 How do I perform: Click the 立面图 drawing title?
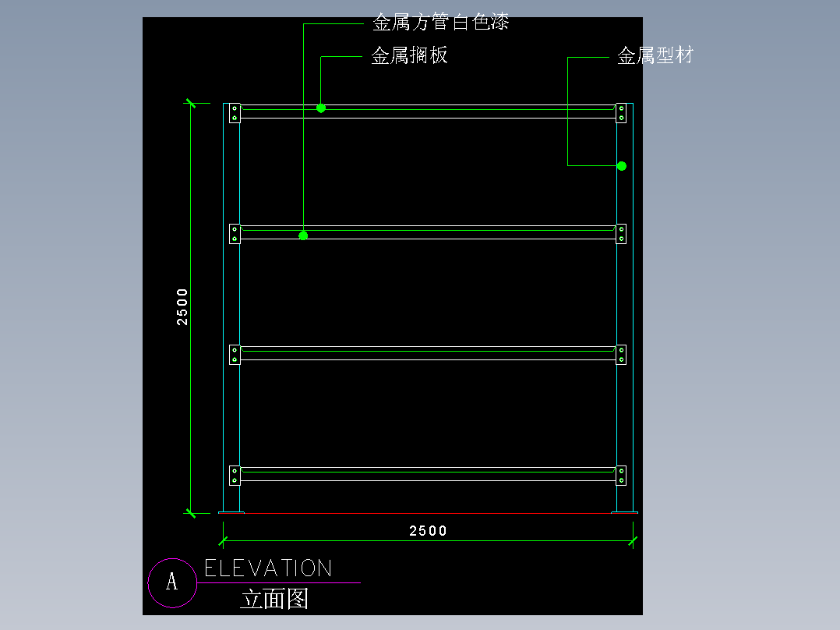point(274,599)
